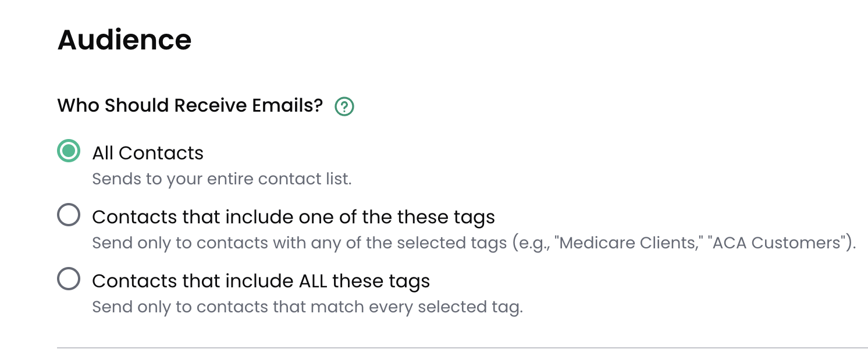Enable the one-of-these-tags radio button
The image size is (868, 349).
69,216
